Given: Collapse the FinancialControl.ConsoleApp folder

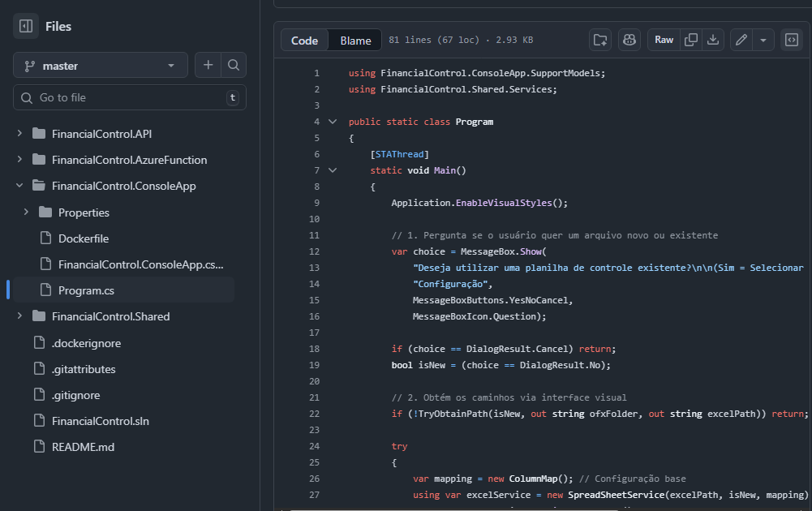Looking at the screenshot, I should (x=19, y=186).
